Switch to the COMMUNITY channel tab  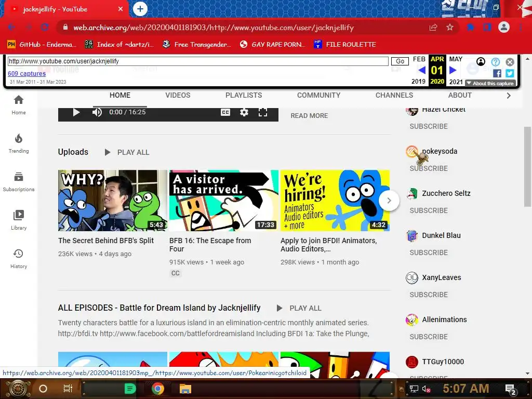pos(318,96)
